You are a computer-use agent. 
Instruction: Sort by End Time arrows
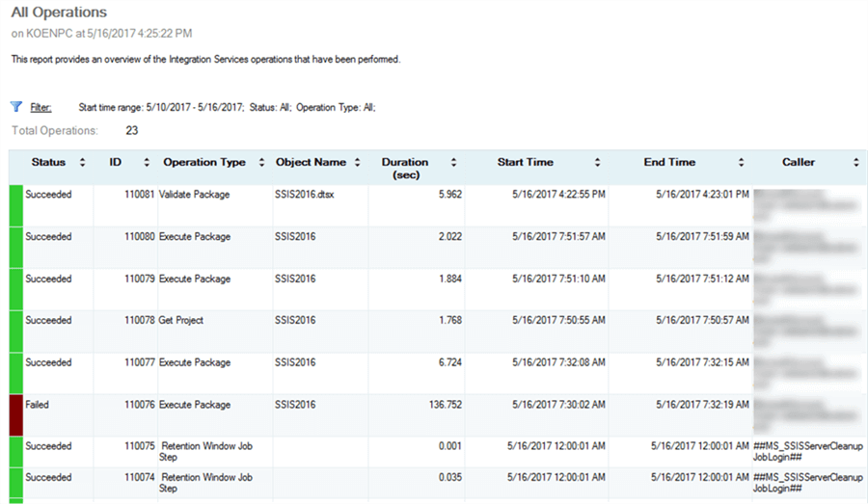click(741, 163)
